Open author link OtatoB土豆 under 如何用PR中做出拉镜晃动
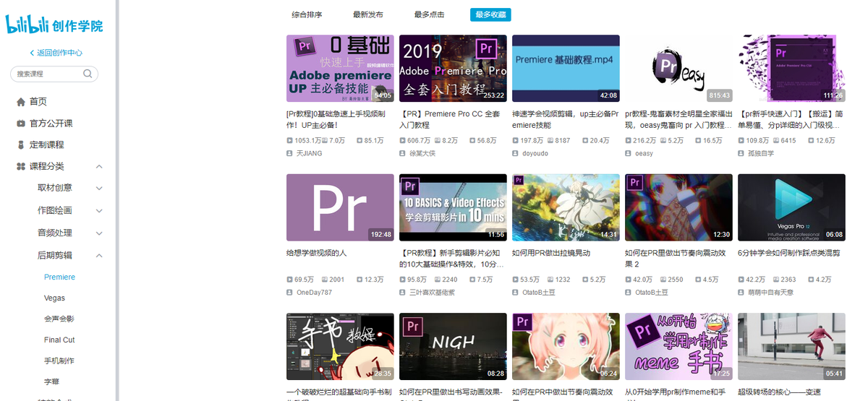This screenshot has width=868, height=401. point(538,293)
